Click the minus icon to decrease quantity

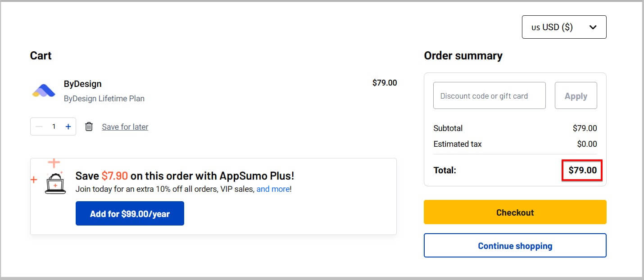39,126
